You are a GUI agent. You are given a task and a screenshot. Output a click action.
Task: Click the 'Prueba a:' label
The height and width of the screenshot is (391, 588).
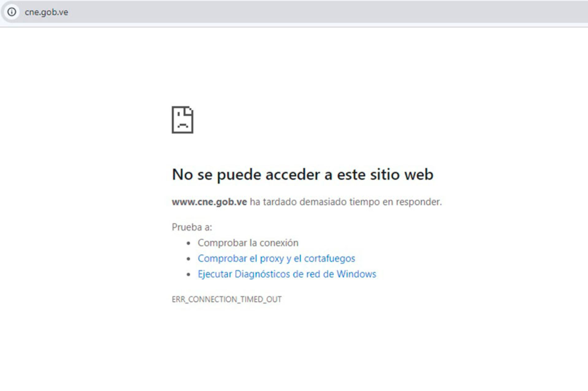(x=192, y=227)
